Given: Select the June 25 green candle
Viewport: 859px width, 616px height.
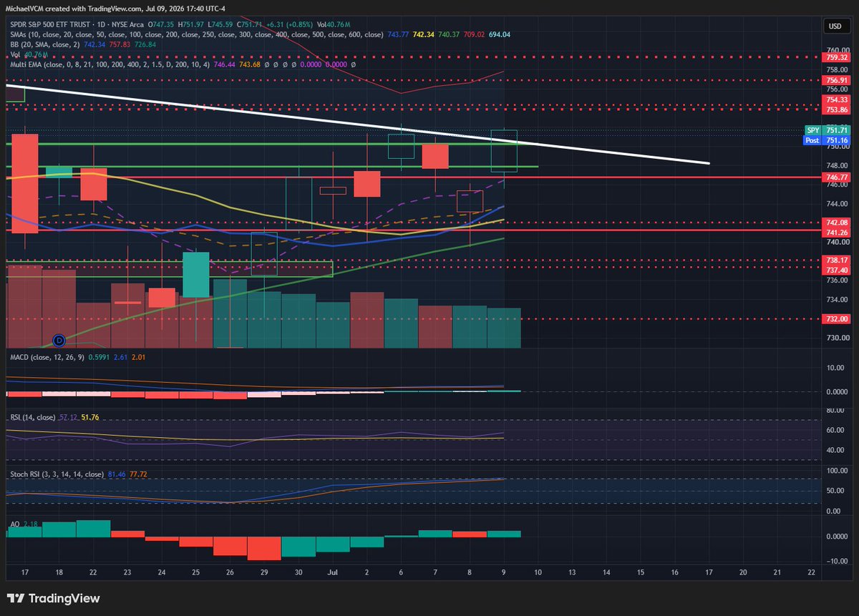Looking at the screenshot, I should 195,275.
